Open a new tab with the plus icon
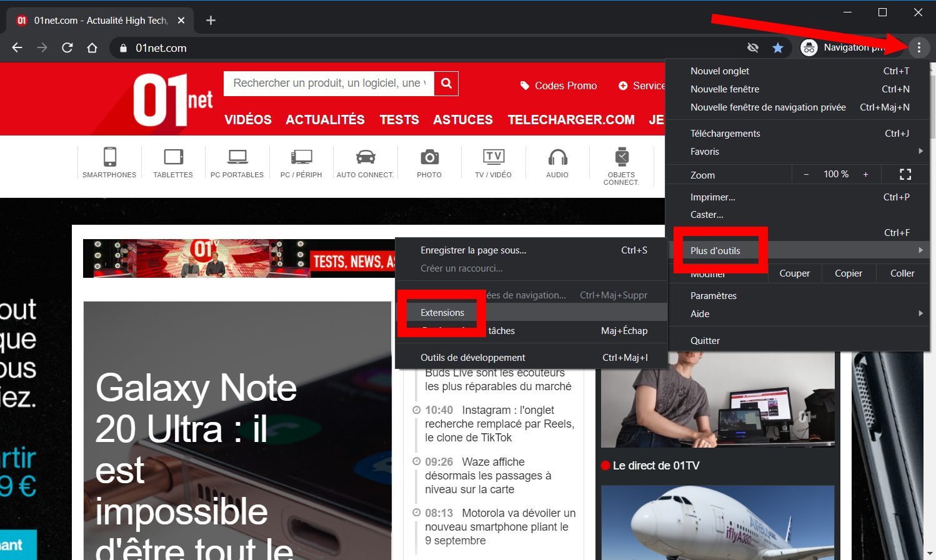936x560 pixels. 211,21
